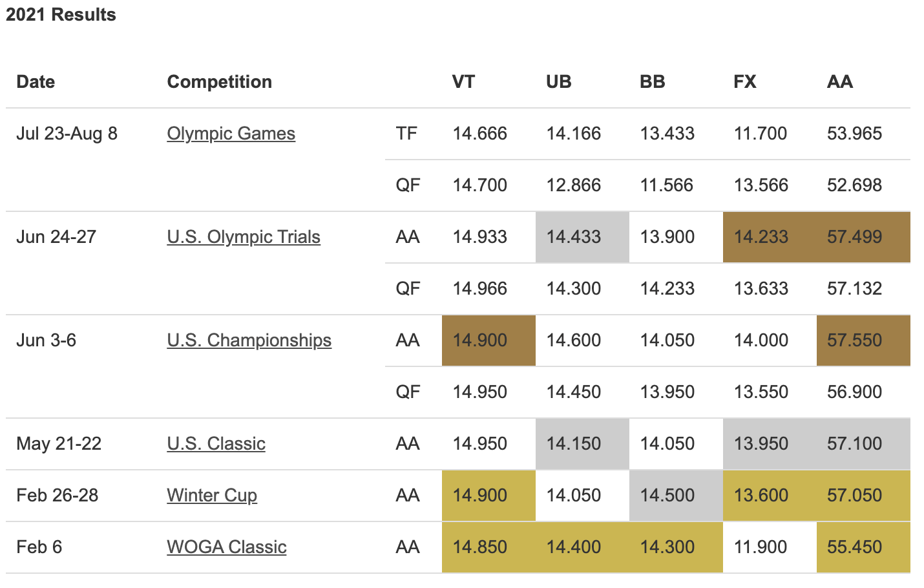This screenshot has height=588, width=924.
Task: Open the Winter Cup competition link
Action: tap(212, 496)
